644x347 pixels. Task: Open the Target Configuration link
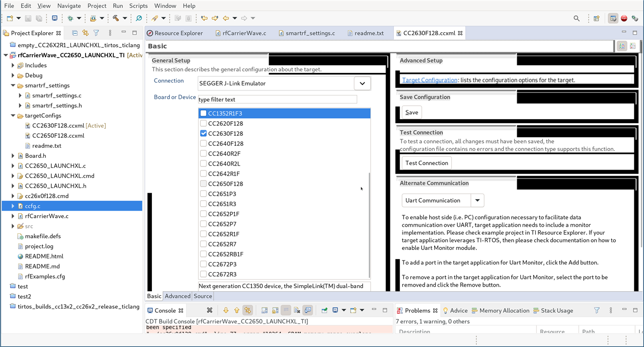430,80
